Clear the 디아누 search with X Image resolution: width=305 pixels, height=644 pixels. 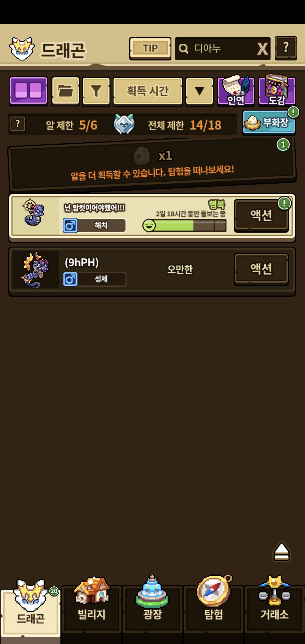click(263, 49)
